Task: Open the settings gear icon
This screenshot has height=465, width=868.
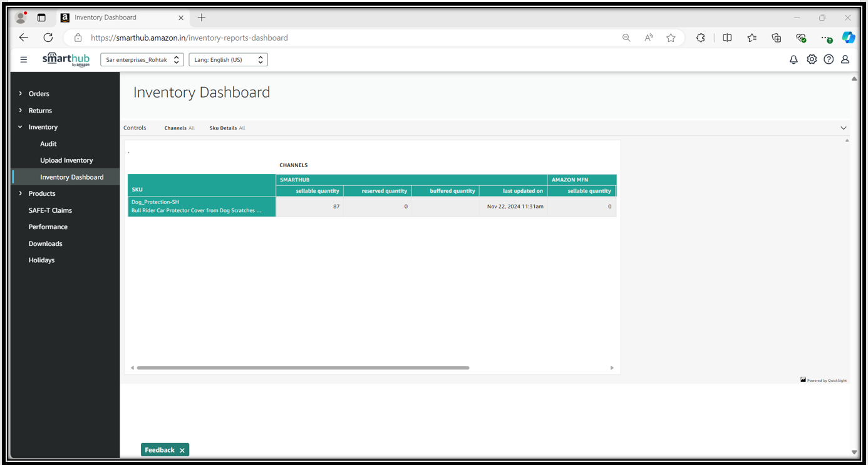Action: (x=812, y=59)
